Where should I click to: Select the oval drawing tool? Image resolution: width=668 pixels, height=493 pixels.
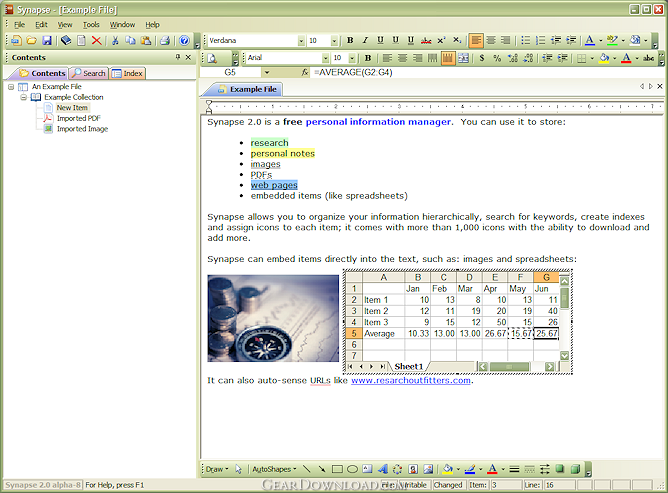pos(352,469)
